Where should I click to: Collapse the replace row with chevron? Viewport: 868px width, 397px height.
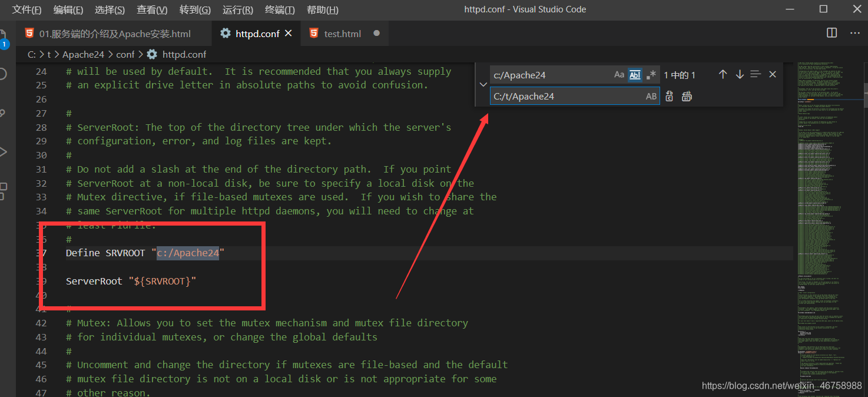click(x=483, y=85)
